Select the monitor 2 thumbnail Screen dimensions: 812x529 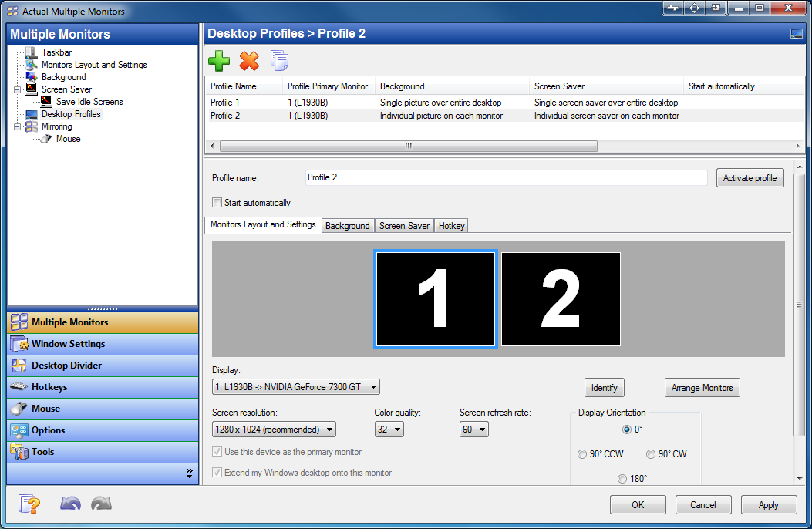(561, 299)
